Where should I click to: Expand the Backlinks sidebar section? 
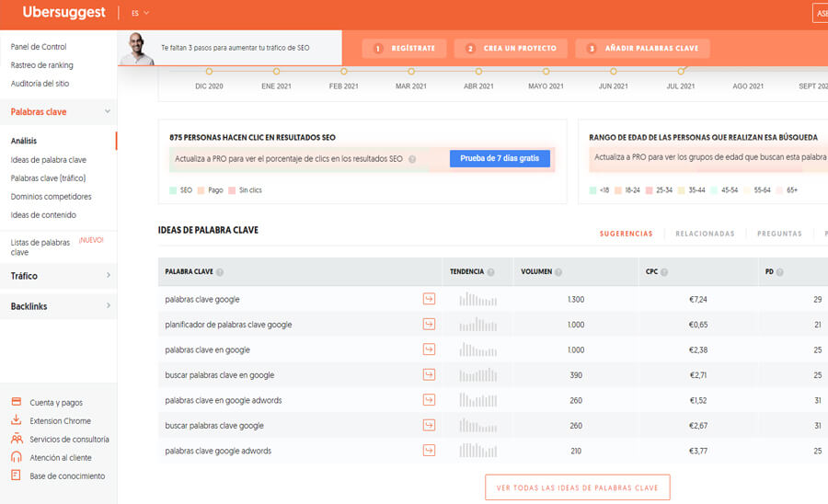[x=109, y=305]
